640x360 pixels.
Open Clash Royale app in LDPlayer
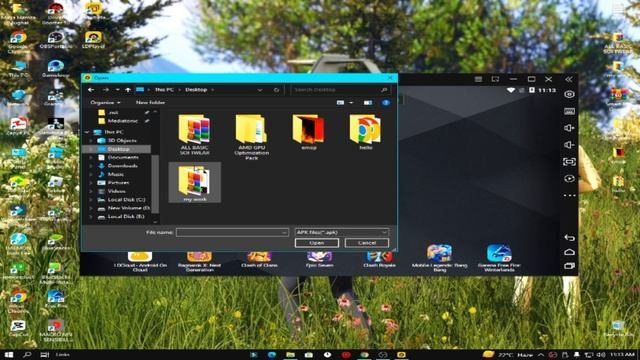pyautogui.click(x=379, y=260)
